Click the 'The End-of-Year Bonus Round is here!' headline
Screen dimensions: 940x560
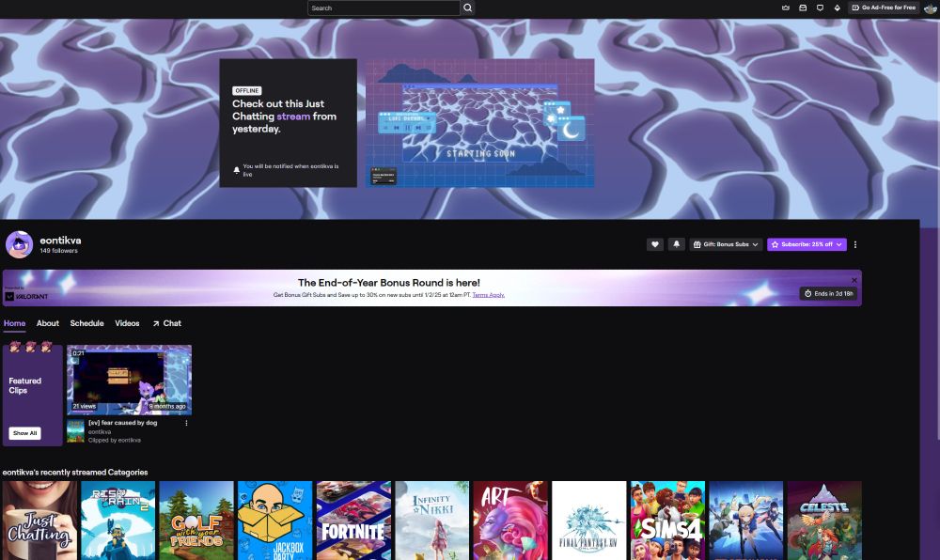(389, 283)
